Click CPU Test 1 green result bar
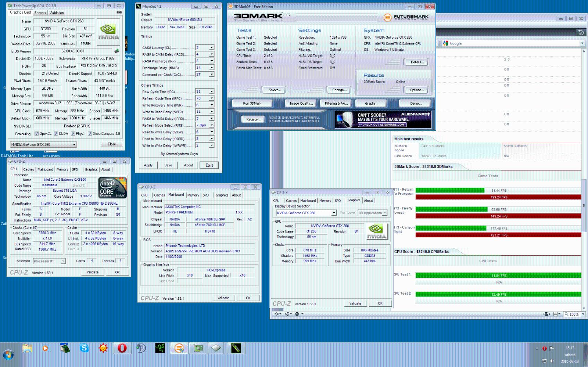588x367 pixels. point(498,276)
